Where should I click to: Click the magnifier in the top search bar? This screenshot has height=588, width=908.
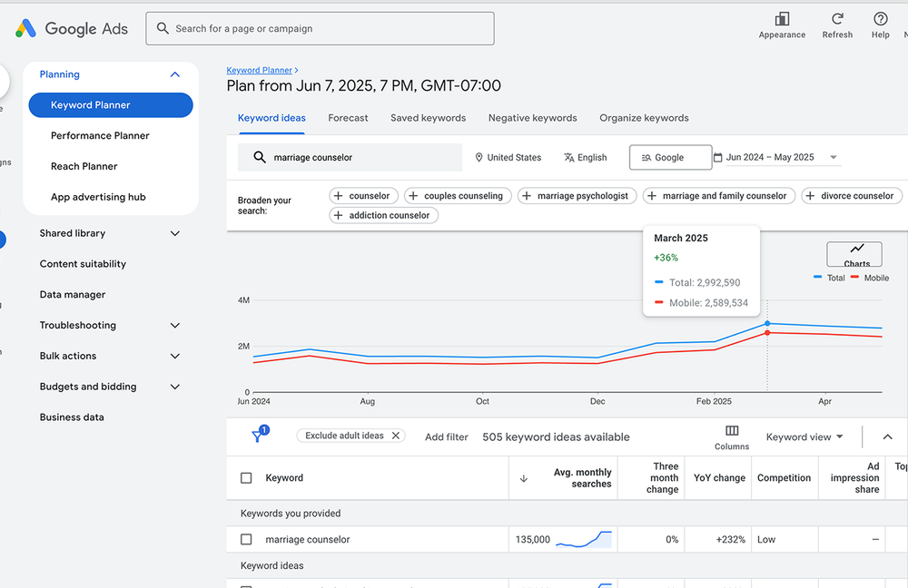163,28
